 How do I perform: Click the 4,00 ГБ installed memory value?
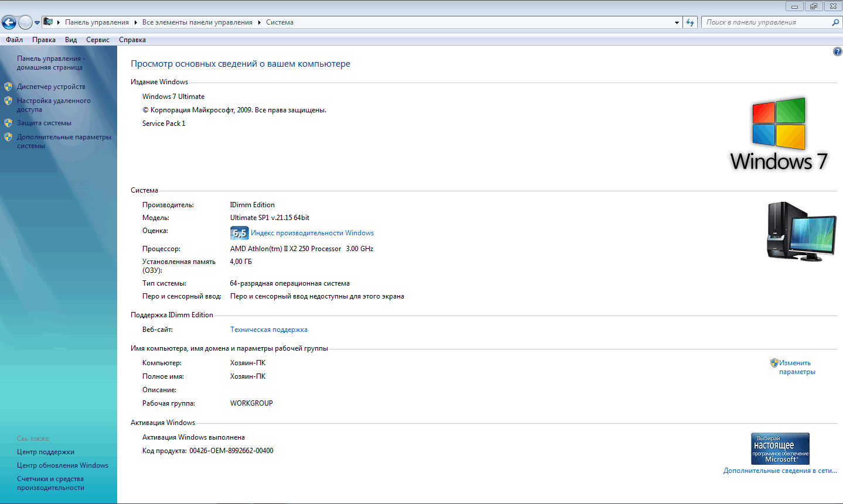(x=241, y=262)
